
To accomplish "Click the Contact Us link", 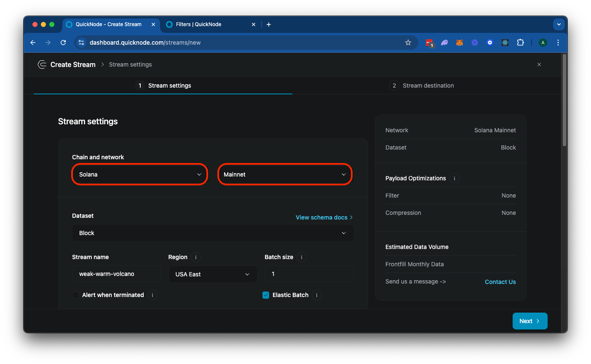I will pos(500,282).
